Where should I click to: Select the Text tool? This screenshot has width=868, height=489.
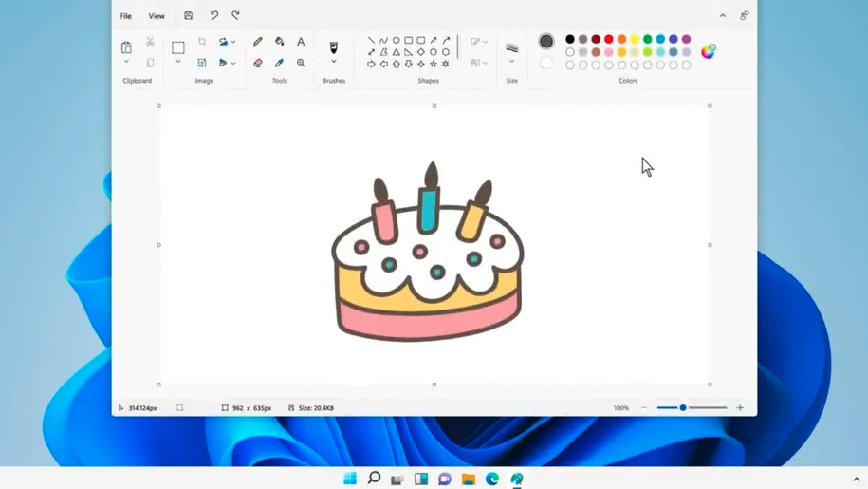(x=301, y=42)
